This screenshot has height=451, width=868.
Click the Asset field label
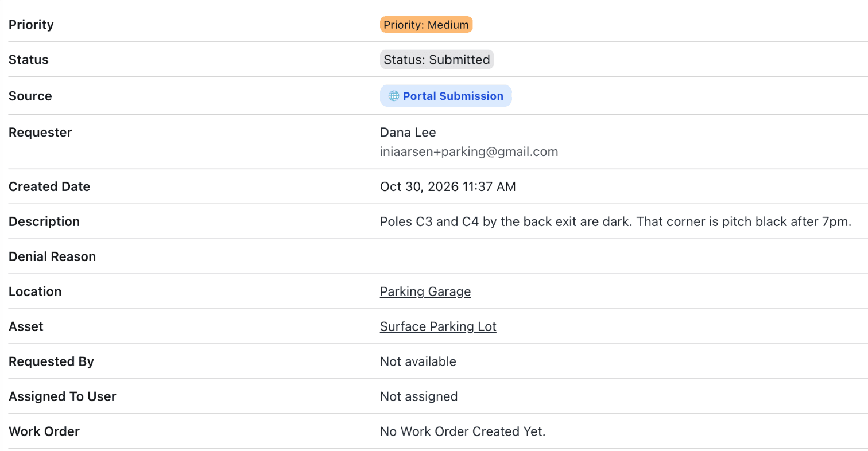[26, 326]
